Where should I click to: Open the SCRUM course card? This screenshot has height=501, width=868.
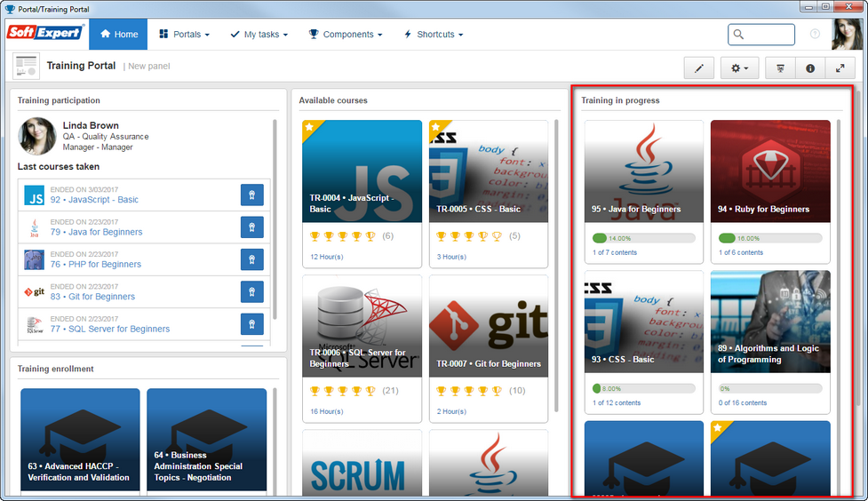click(362, 463)
